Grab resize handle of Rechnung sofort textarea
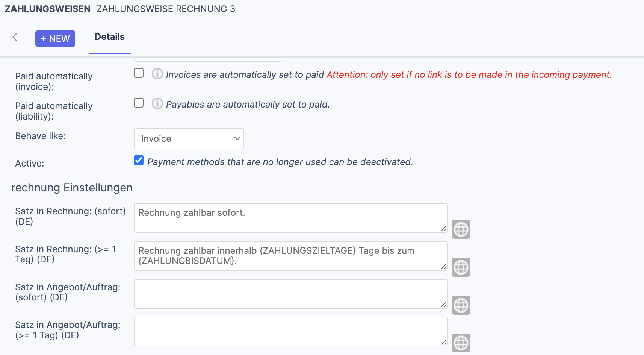The width and height of the screenshot is (644, 355). tap(444, 229)
